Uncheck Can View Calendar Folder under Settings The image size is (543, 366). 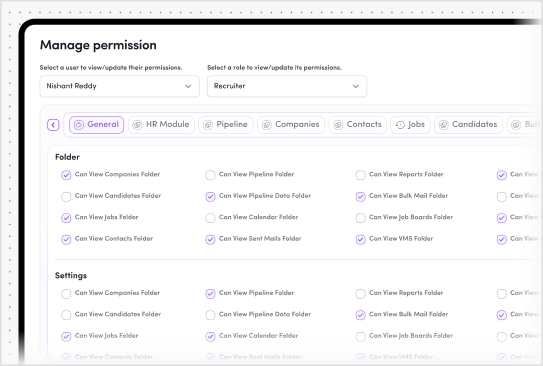[210, 337]
